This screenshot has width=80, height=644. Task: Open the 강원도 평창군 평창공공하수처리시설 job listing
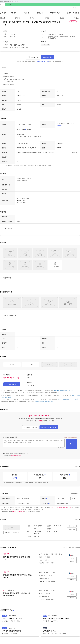(x=17, y=594)
